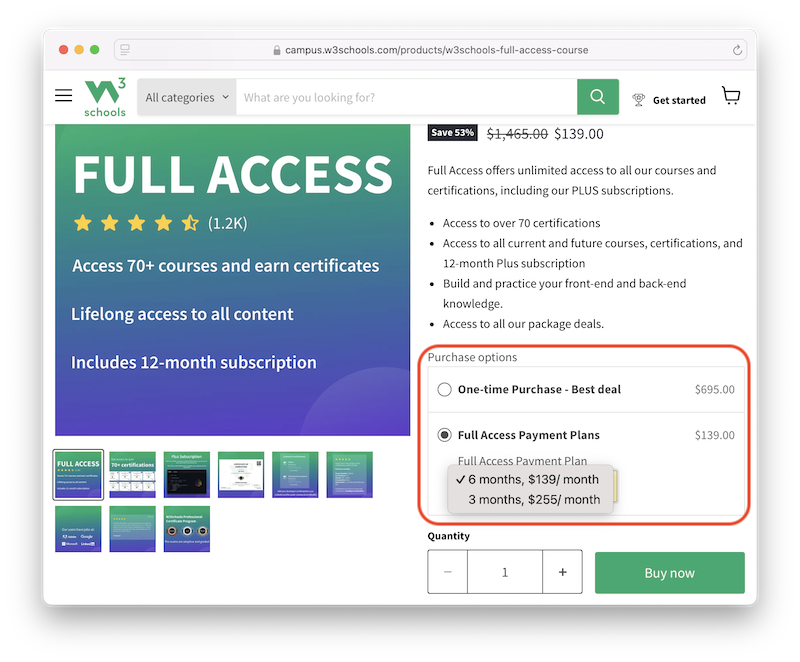The image size is (800, 662).
Task: Click the (1.2K) ratings count
Action: tap(228, 223)
